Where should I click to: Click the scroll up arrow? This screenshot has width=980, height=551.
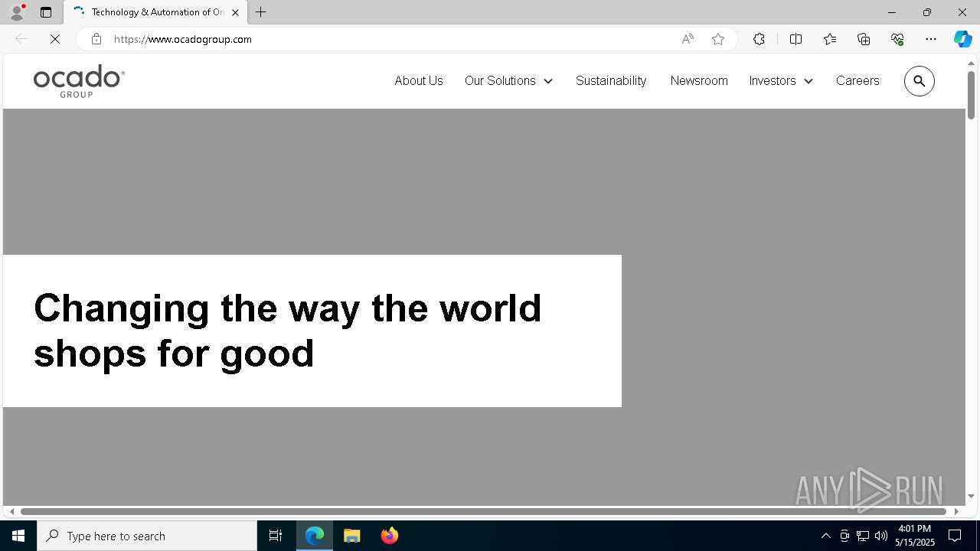pyautogui.click(x=971, y=63)
